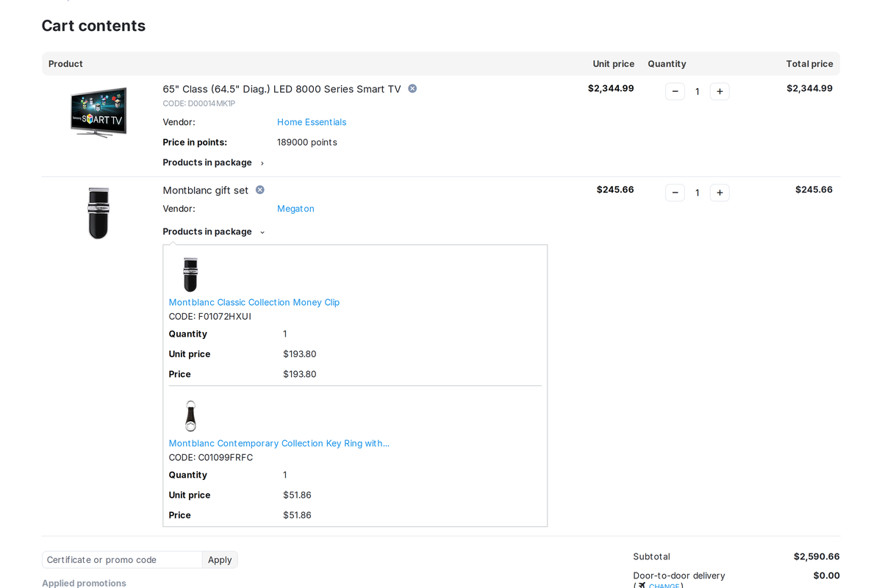
Task: Remove Montblanc gift set from cart
Action: click(259, 190)
